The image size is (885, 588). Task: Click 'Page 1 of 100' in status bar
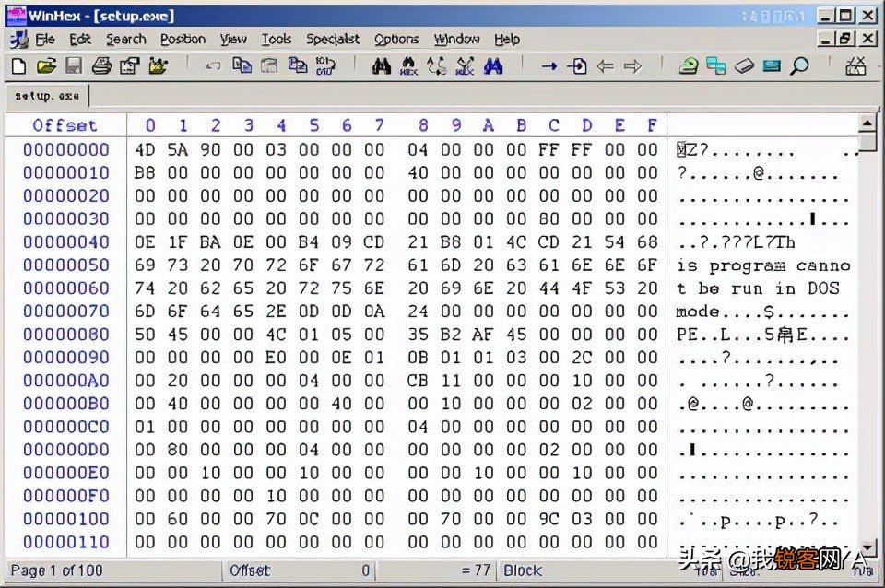pyautogui.click(x=56, y=571)
